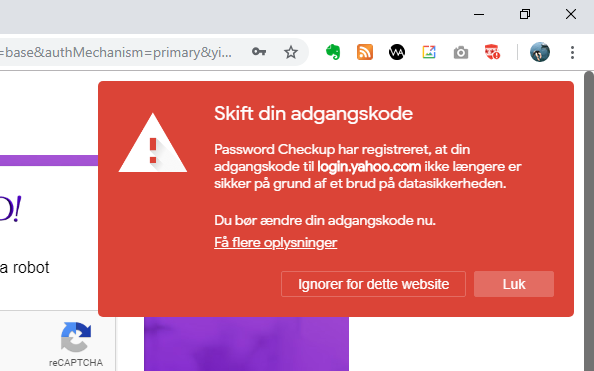Click 'Du bør ændre din adgangskode nu.' text
The height and width of the screenshot is (371, 594).
point(325,221)
